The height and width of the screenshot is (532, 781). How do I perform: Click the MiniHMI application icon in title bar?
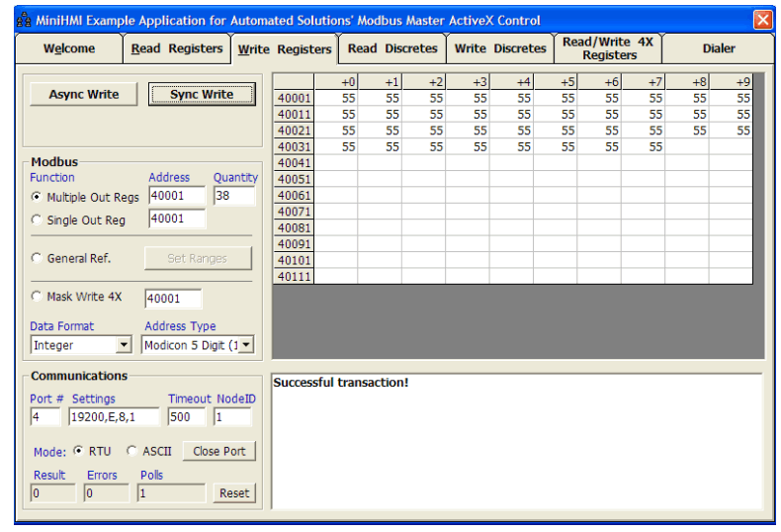click(x=24, y=20)
